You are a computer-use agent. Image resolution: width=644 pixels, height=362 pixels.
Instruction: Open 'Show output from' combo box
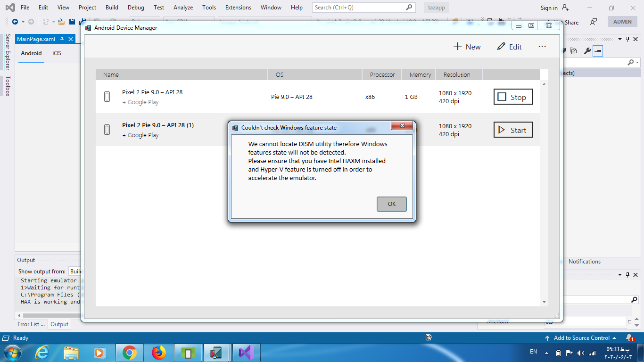pos(75,271)
